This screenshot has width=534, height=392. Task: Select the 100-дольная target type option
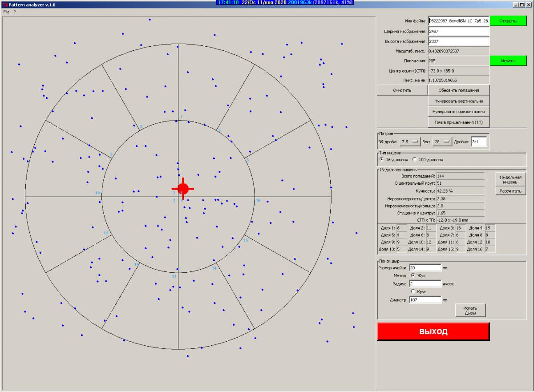pos(415,159)
